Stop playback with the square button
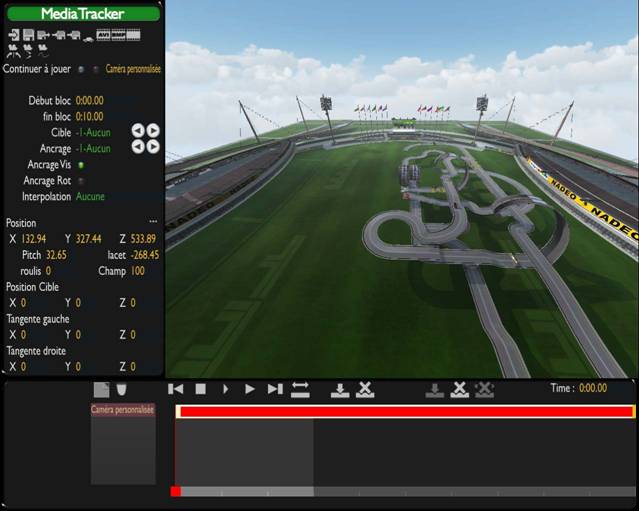Screen dimensions: 639x511 (201, 389)
